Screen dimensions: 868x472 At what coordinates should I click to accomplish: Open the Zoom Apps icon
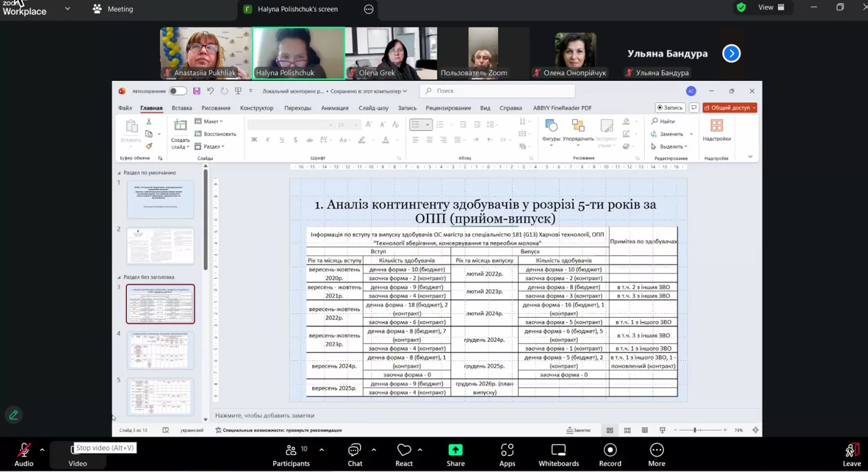(x=507, y=450)
